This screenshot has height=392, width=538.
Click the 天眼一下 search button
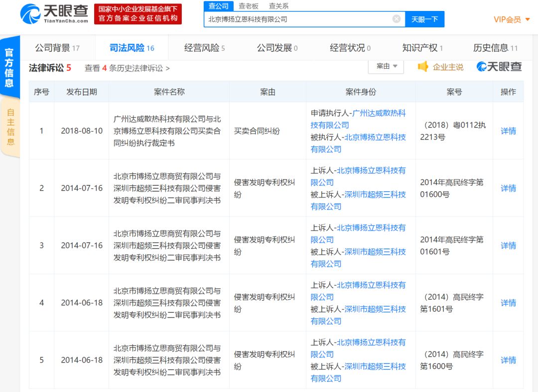point(424,19)
